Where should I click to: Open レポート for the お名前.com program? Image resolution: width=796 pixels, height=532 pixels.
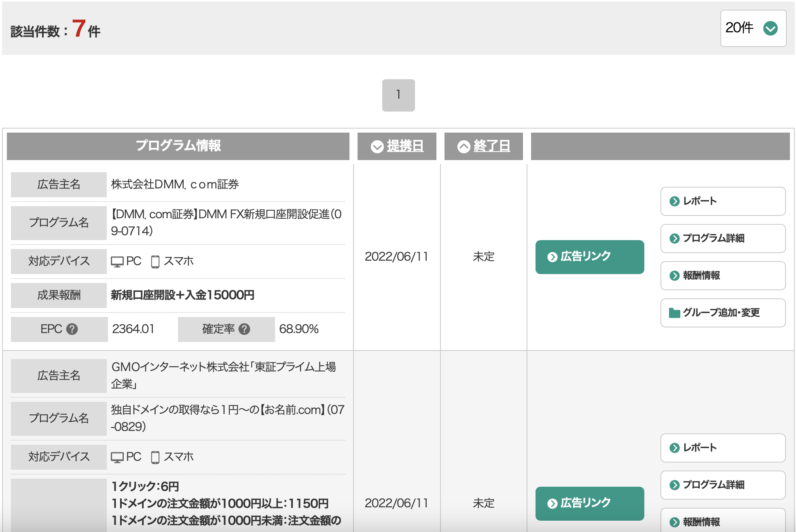coord(723,448)
